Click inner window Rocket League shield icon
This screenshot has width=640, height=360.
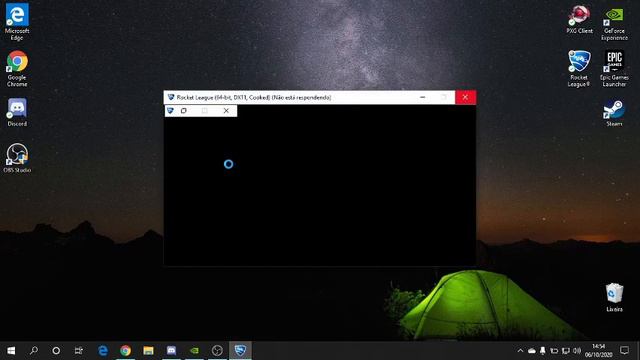click(170, 111)
